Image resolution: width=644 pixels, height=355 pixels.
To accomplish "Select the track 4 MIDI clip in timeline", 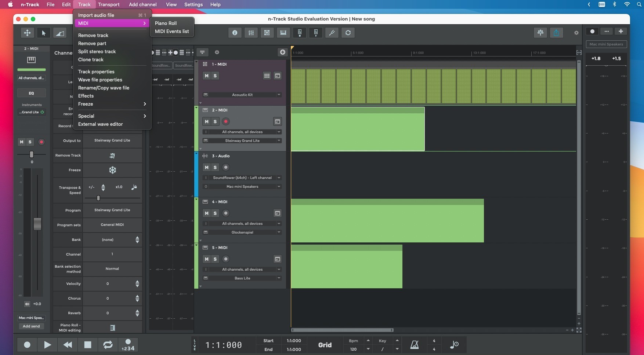I will (387, 220).
